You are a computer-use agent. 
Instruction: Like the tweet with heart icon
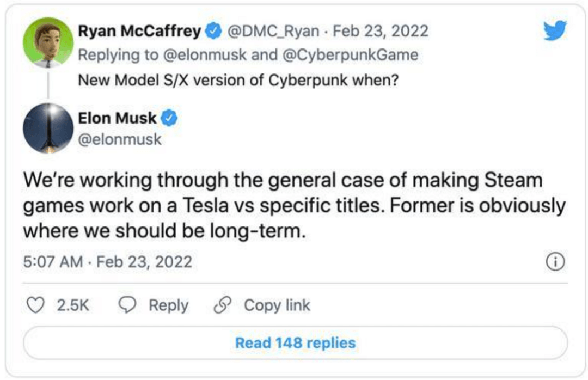tap(35, 305)
